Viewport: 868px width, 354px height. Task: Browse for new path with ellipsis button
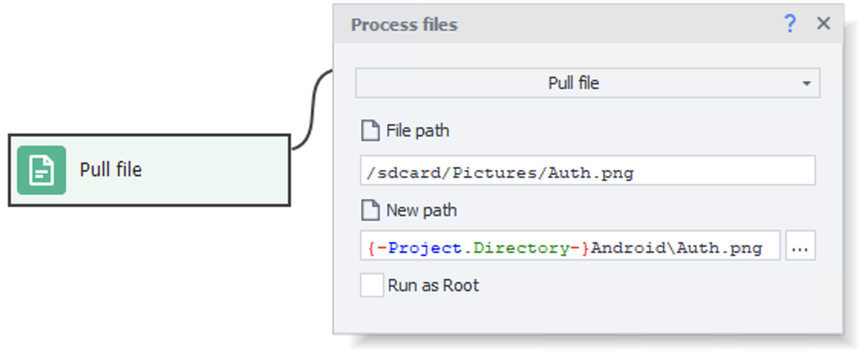point(800,247)
